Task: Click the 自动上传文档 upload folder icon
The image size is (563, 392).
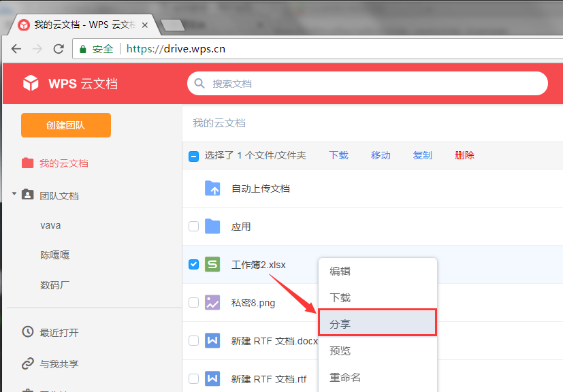Action: point(212,188)
